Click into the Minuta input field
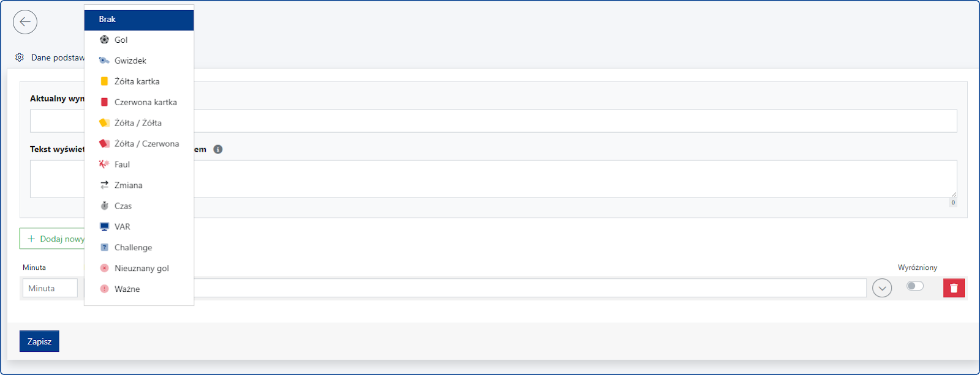This screenshot has width=980, height=375. 50,288
